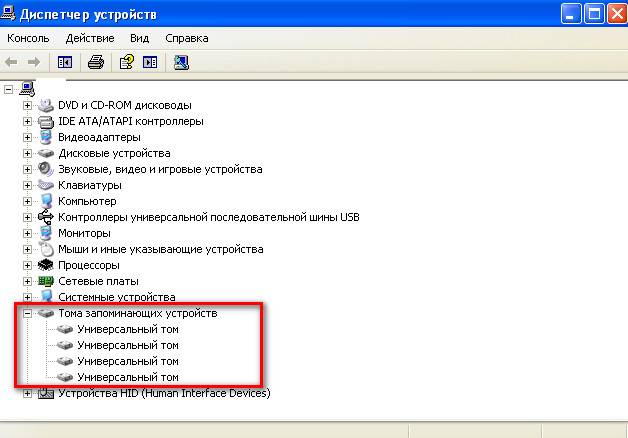Click the Диспетчер устройств title bar icon
The image size is (628, 438).
pos(8,14)
